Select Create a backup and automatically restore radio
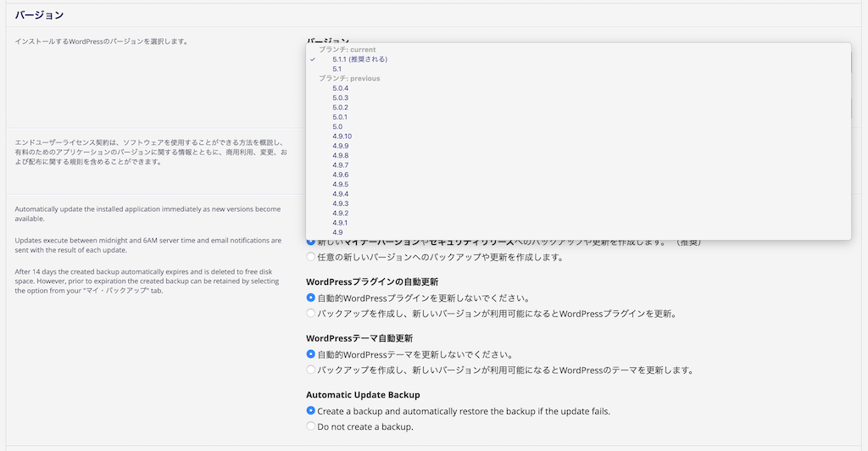The image size is (868, 451). [310, 410]
